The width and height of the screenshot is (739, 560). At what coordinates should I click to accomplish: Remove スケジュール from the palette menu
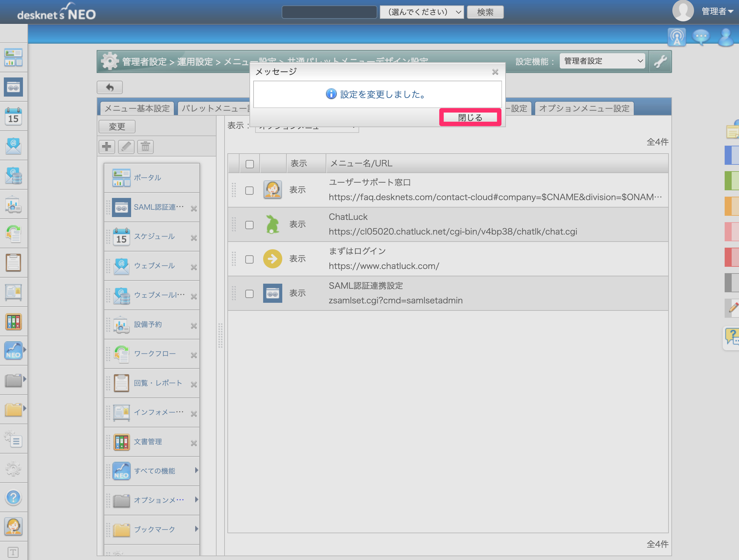(194, 238)
